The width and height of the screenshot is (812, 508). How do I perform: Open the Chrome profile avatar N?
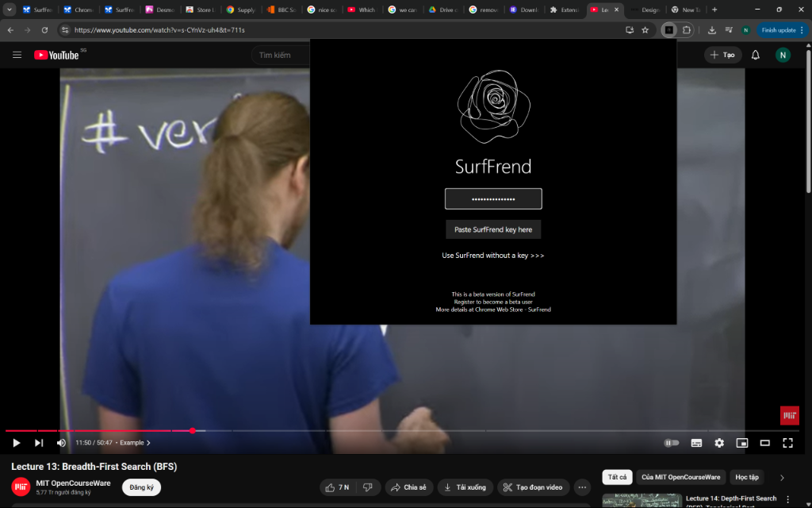[x=745, y=30]
